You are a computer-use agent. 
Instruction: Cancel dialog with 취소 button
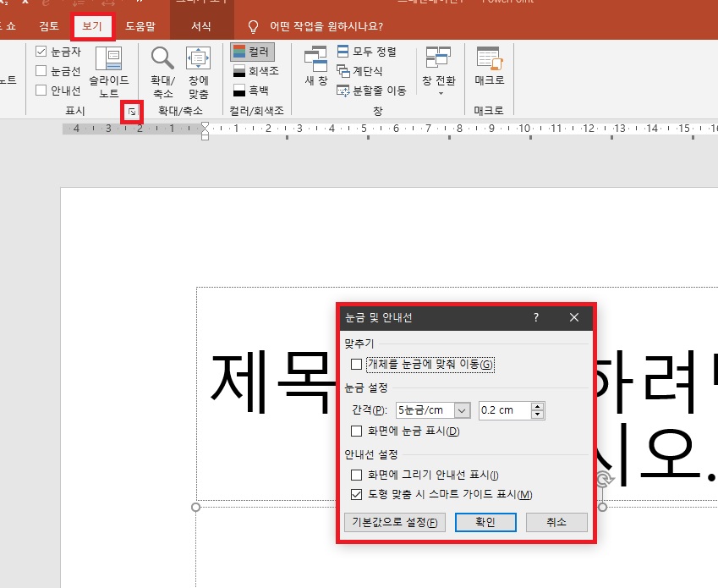(556, 522)
